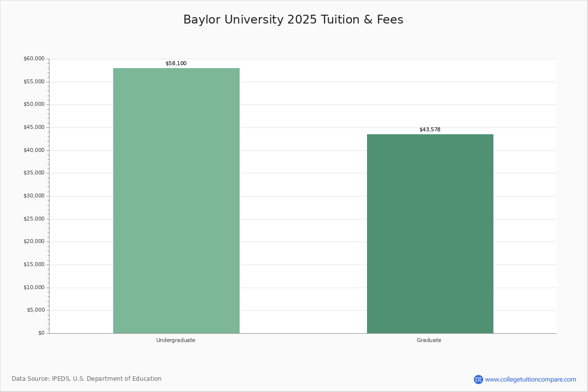Open the www.collegetuitioncompare.com link
The image size is (588, 392).
pyautogui.click(x=530, y=379)
